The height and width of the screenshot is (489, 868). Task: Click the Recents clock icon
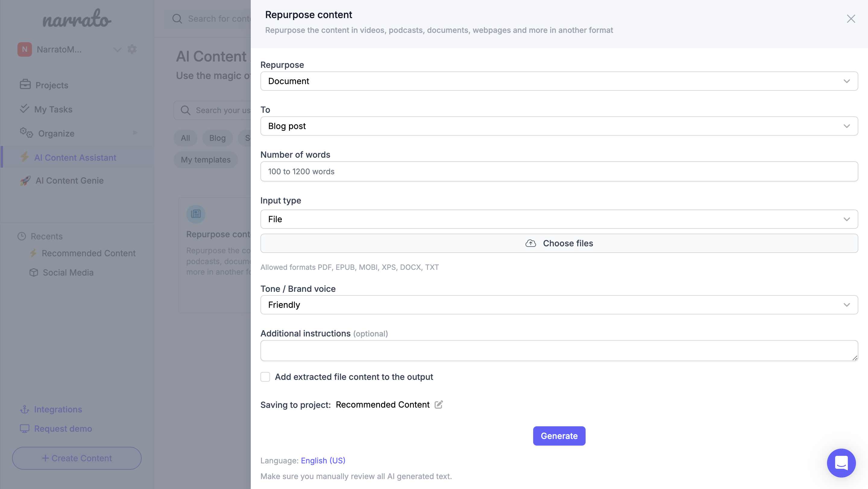click(x=22, y=236)
